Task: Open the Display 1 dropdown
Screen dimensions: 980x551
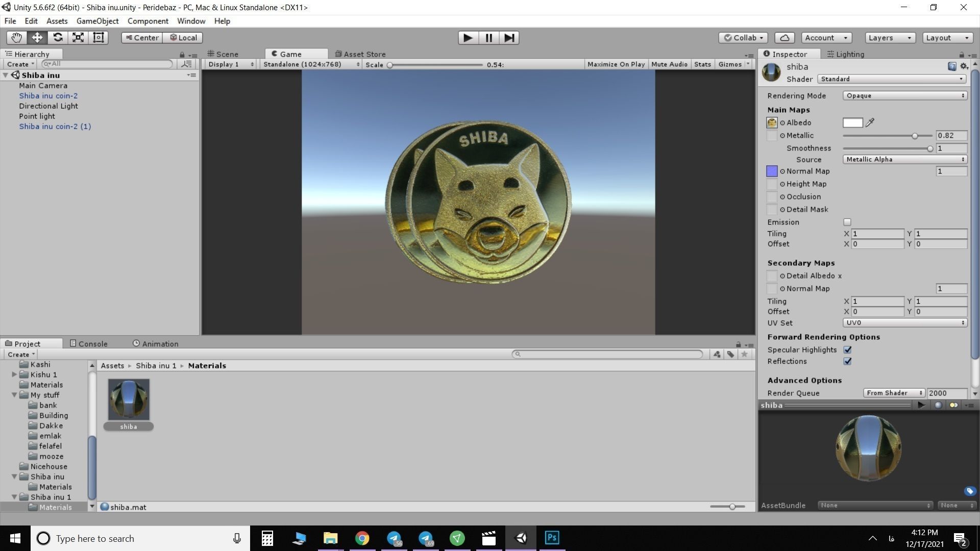Action: 230,64
